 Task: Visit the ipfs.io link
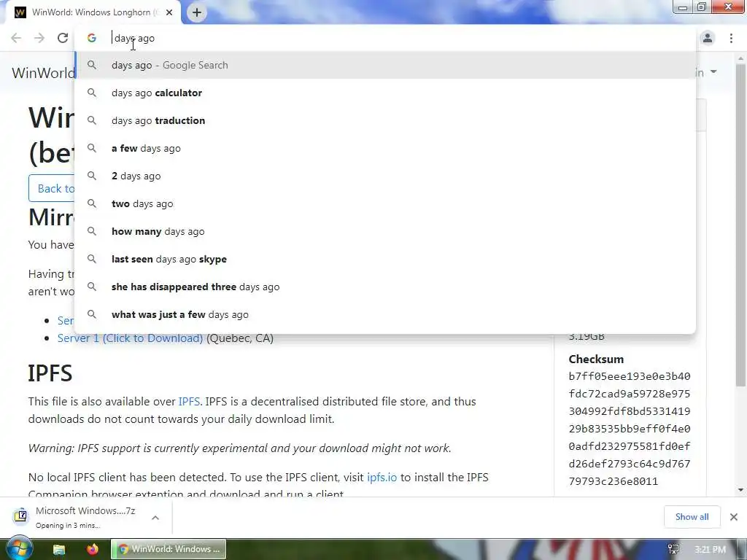382,477
